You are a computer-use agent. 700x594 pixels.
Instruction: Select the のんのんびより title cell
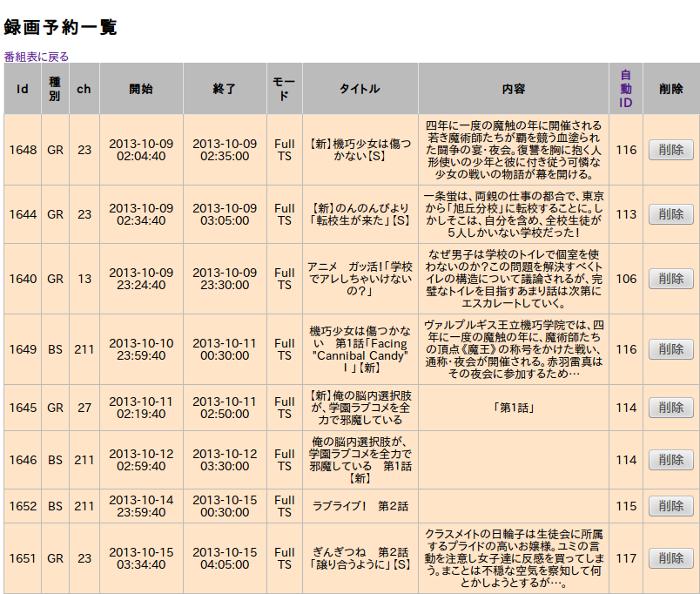360,214
